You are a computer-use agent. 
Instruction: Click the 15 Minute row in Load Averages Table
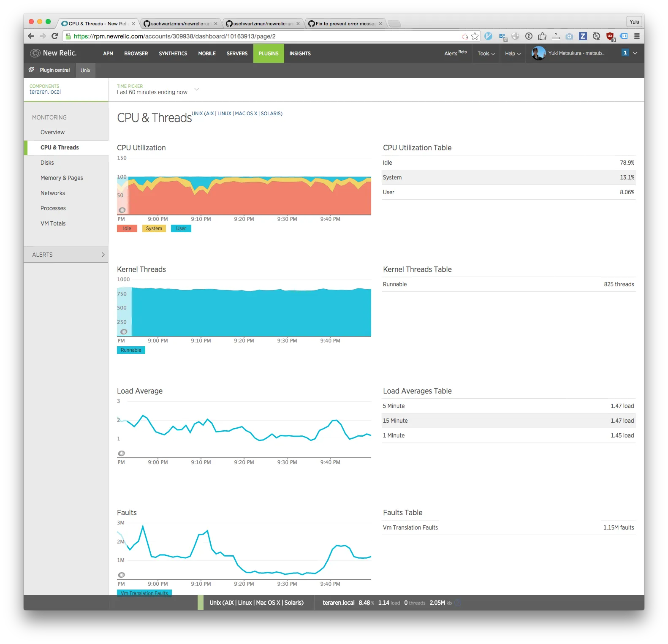(x=508, y=421)
